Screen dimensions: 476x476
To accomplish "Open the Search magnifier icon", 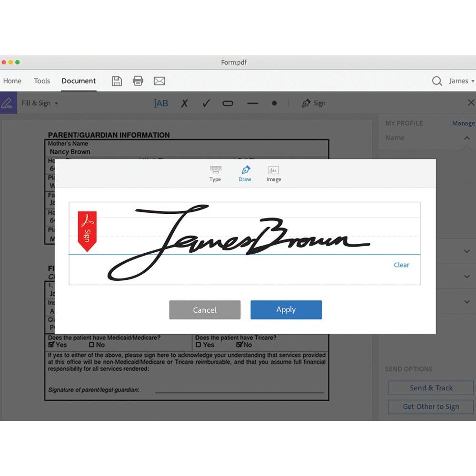I will 437,81.
